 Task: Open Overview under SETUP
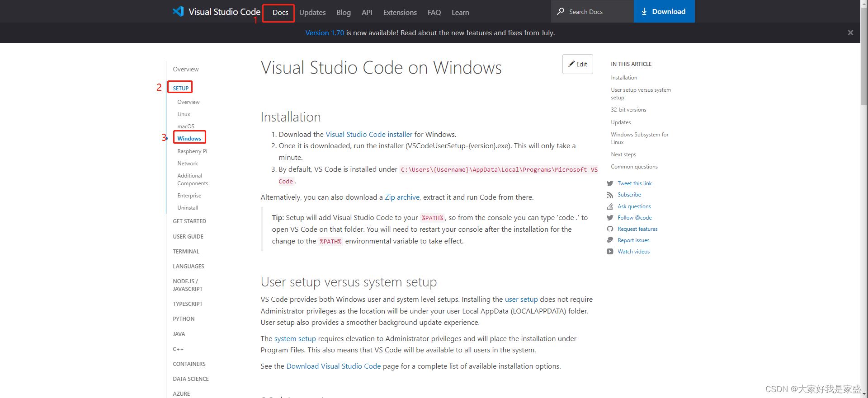pyautogui.click(x=189, y=102)
